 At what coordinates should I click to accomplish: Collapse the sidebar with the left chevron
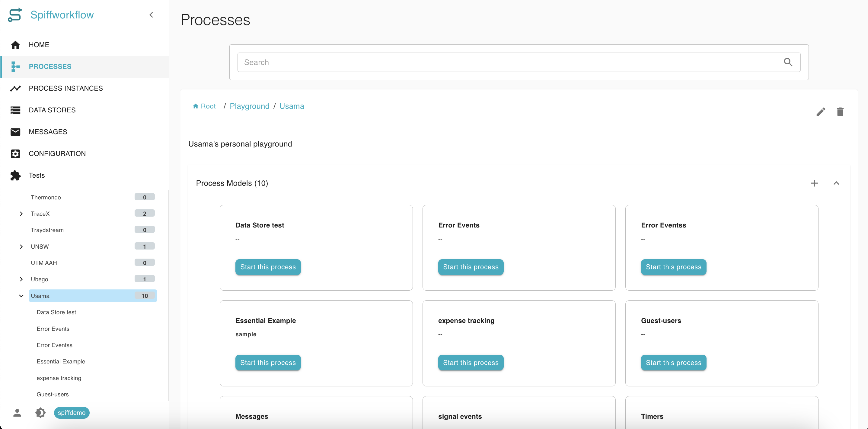click(151, 15)
